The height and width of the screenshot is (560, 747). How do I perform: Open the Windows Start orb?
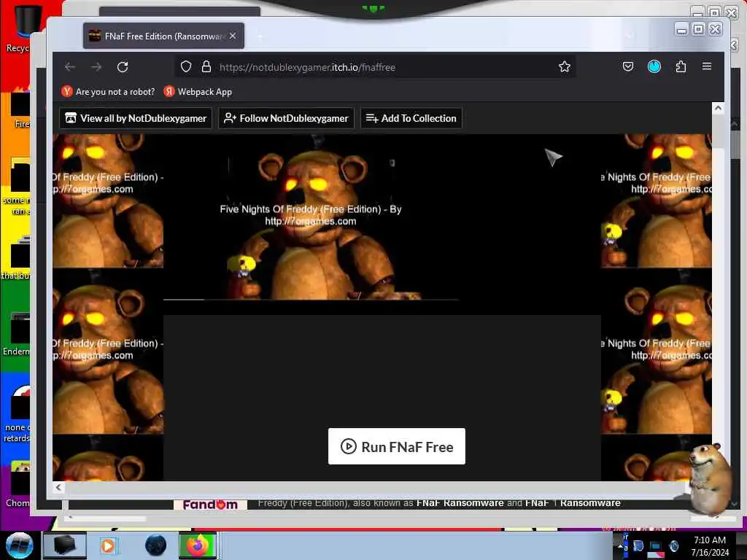point(20,545)
